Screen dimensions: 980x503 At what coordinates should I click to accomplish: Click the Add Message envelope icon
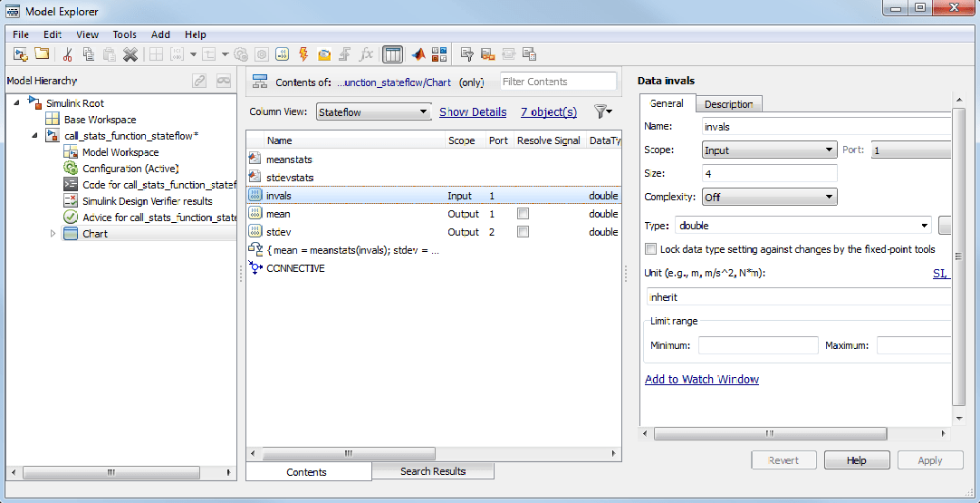tap(323, 54)
